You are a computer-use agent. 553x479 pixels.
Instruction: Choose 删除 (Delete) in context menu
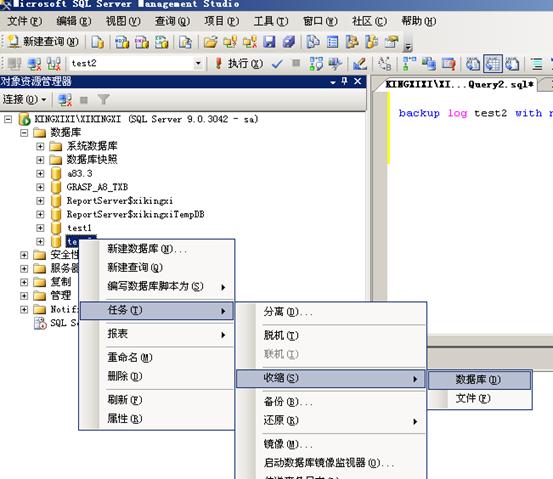pyautogui.click(x=157, y=376)
